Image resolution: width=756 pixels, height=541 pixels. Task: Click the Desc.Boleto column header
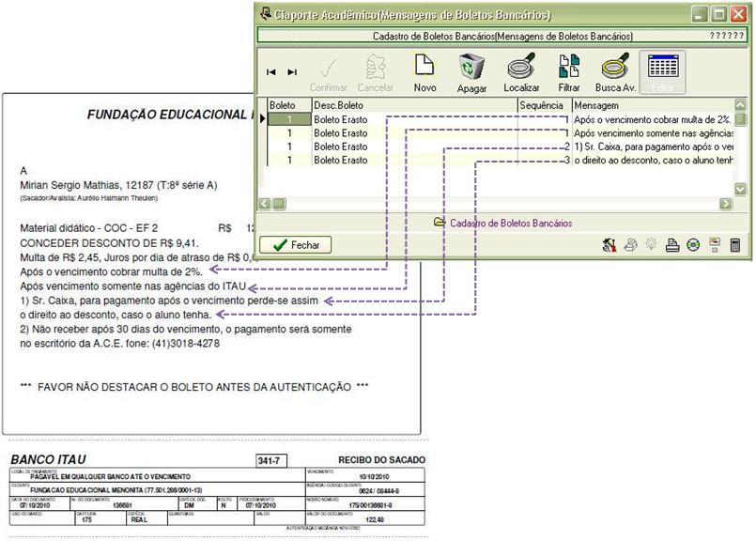pyautogui.click(x=413, y=106)
